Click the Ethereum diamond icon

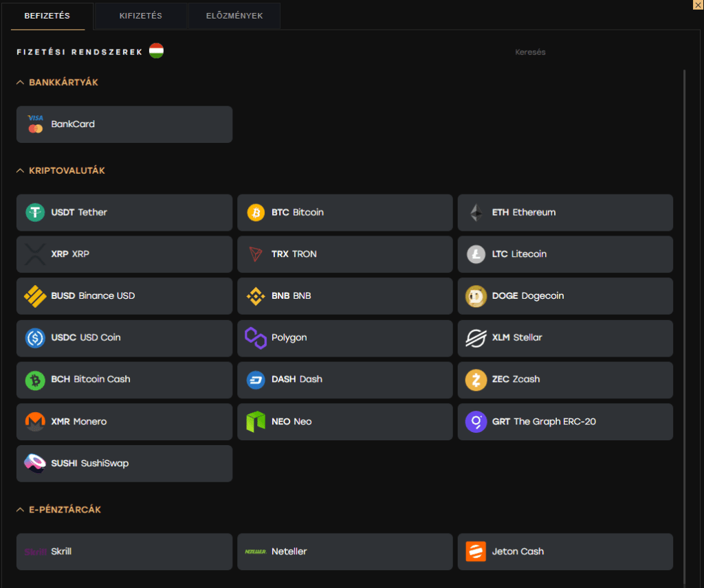pyautogui.click(x=476, y=212)
